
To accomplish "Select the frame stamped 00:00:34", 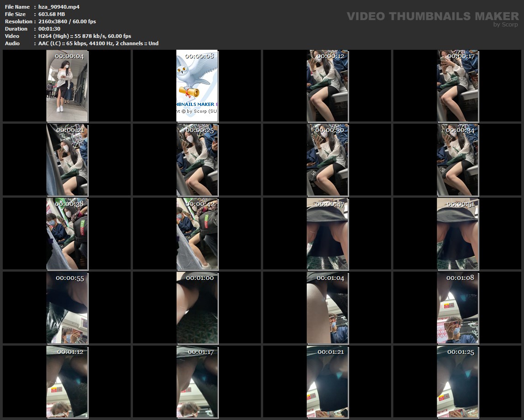I will 458,160.
